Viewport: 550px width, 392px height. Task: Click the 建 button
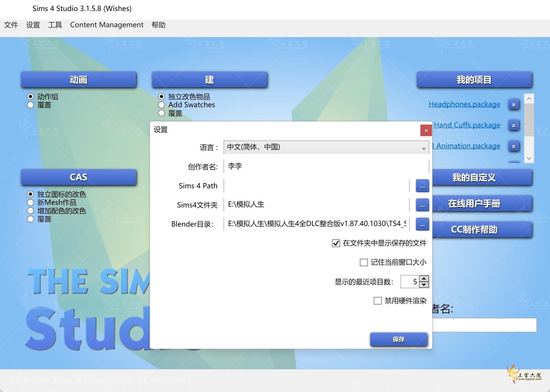point(210,80)
